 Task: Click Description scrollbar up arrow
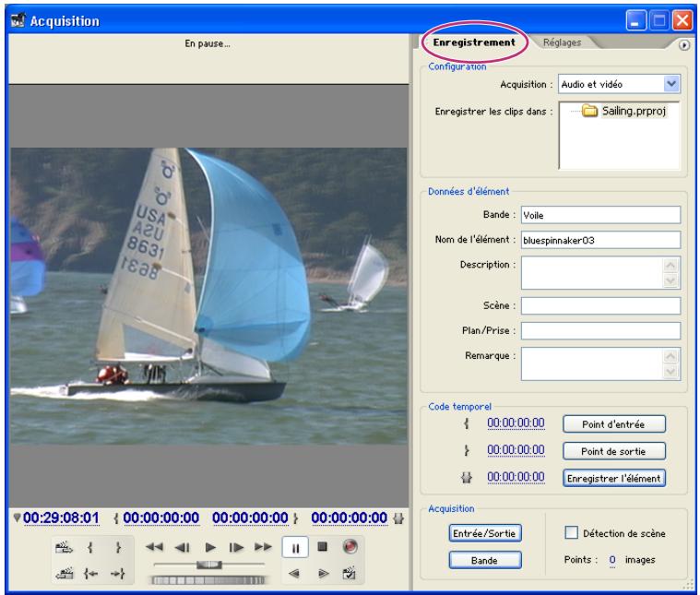coord(670,266)
